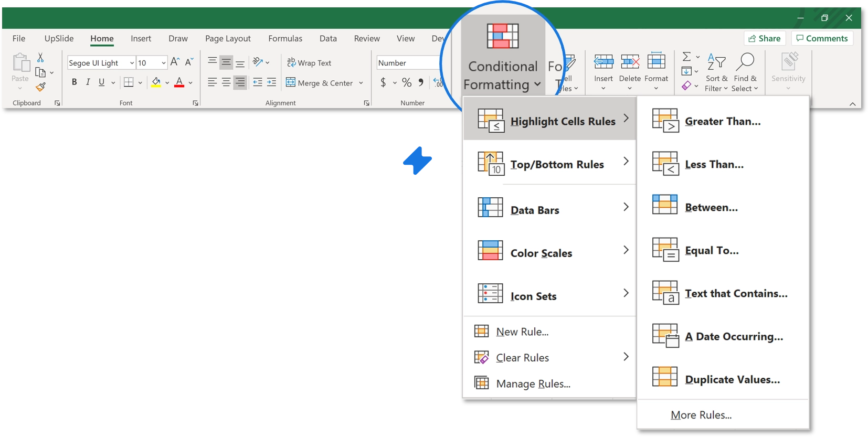Click the Clear eraser icon

tap(686, 86)
